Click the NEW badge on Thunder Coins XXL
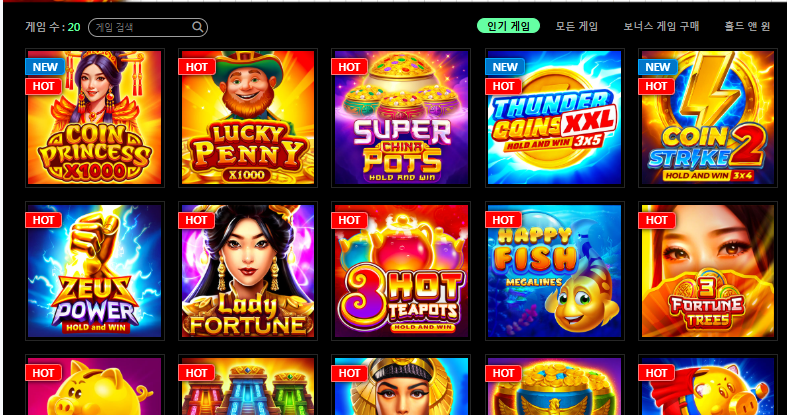The width and height of the screenshot is (787, 415). (505, 67)
